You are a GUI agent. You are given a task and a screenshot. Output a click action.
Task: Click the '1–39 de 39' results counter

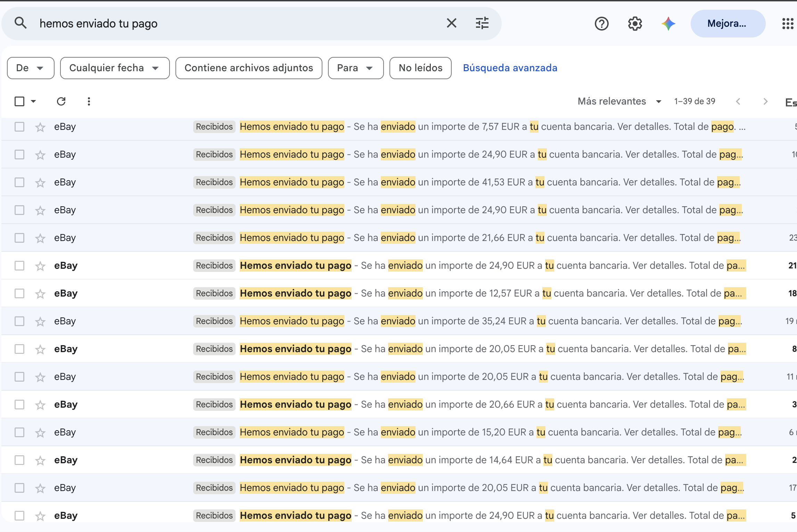pyautogui.click(x=695, y=101)
